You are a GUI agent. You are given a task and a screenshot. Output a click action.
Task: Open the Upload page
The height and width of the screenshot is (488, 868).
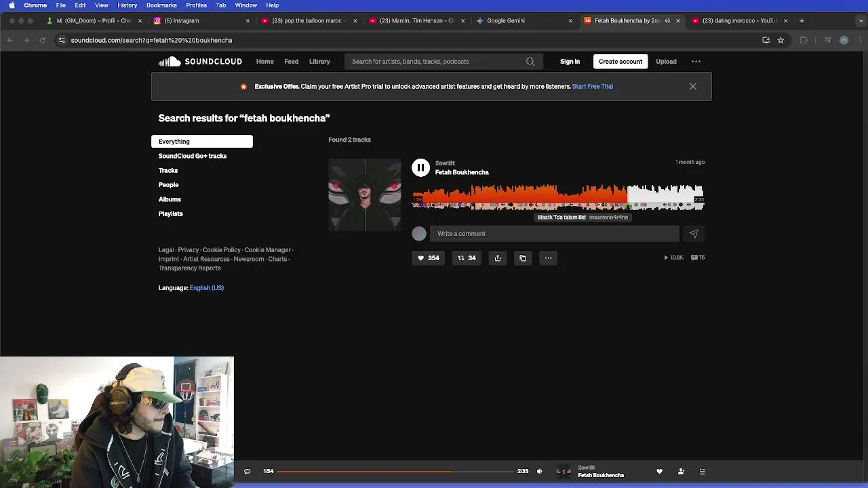pos(666,62)
